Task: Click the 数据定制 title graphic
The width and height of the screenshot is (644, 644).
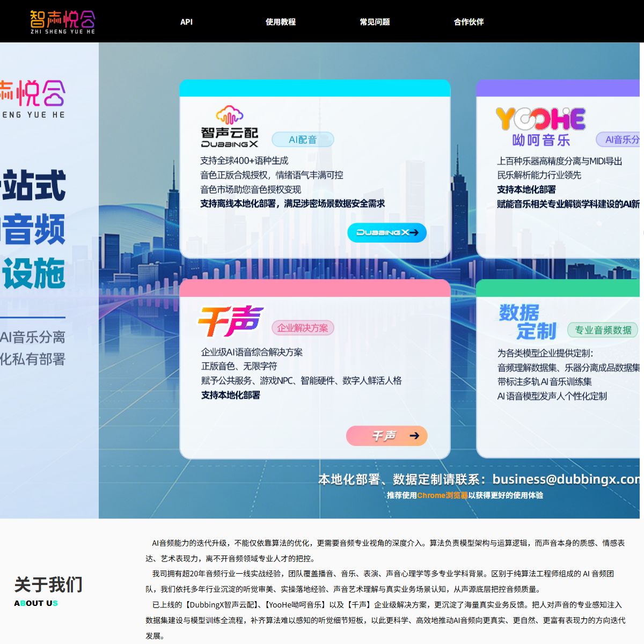Action: pos(528,322)
